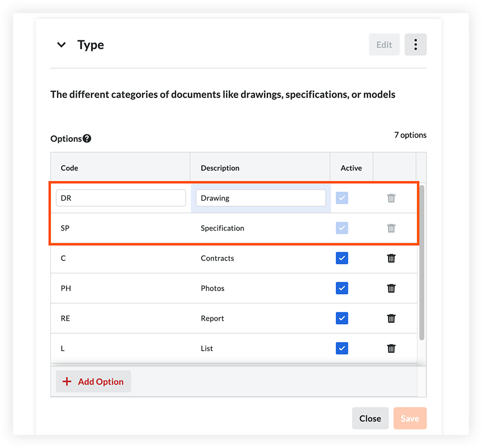Open the three-dot more options menu
The image size is (482, 448).
[415, 45]
